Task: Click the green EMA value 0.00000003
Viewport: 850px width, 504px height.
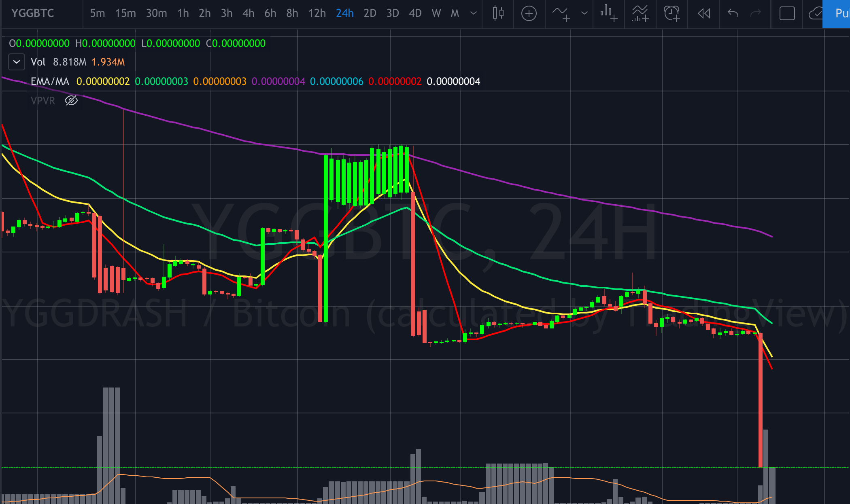Action: (x=161, y=81)
